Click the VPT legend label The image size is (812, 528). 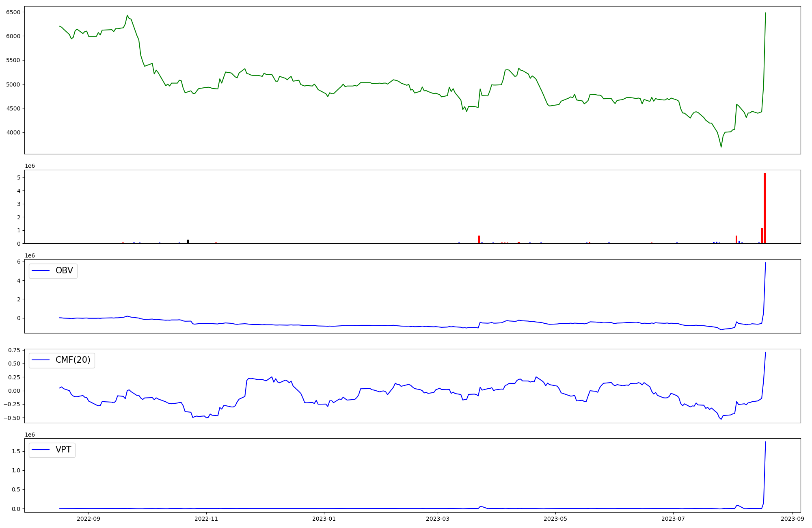click(63, 450)
